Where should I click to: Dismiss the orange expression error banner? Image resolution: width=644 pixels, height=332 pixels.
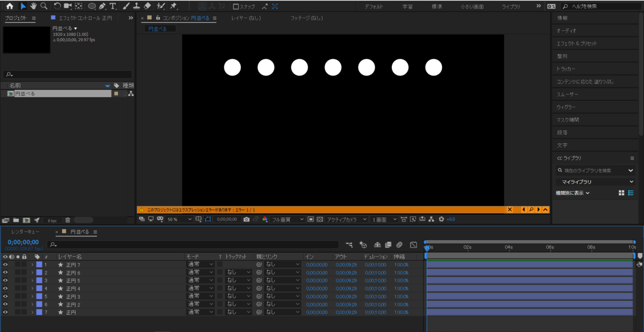(x=510, y=210)
